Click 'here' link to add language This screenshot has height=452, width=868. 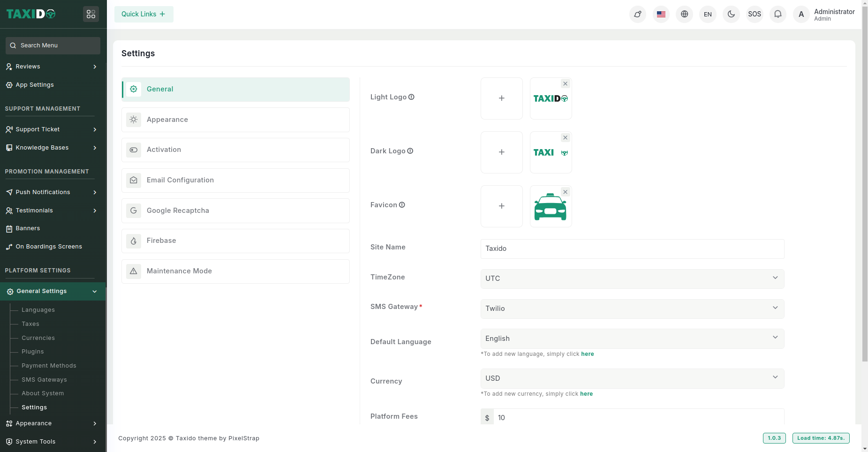[587, 354]
